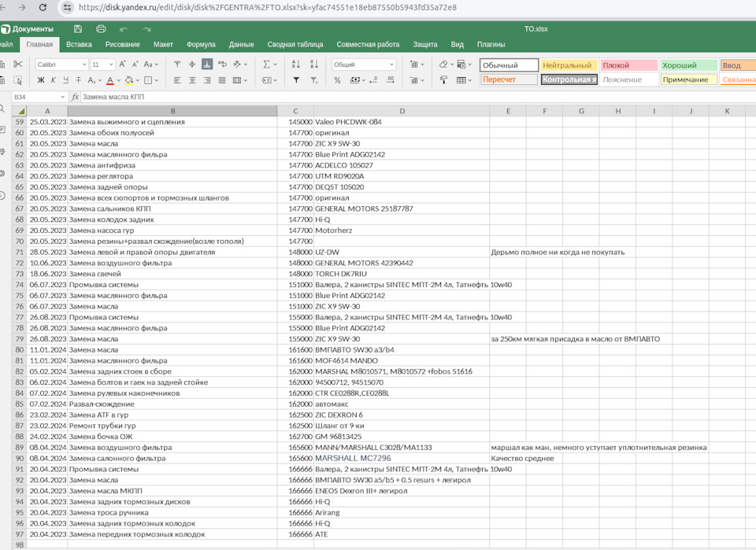Screen dimensions: 756x550
Task: Apply percent number format
Action: point(337,80)
